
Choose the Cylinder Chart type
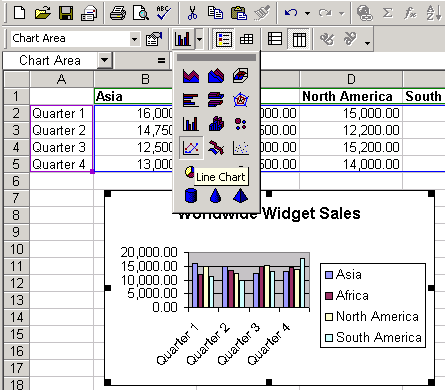coord(191,196)
